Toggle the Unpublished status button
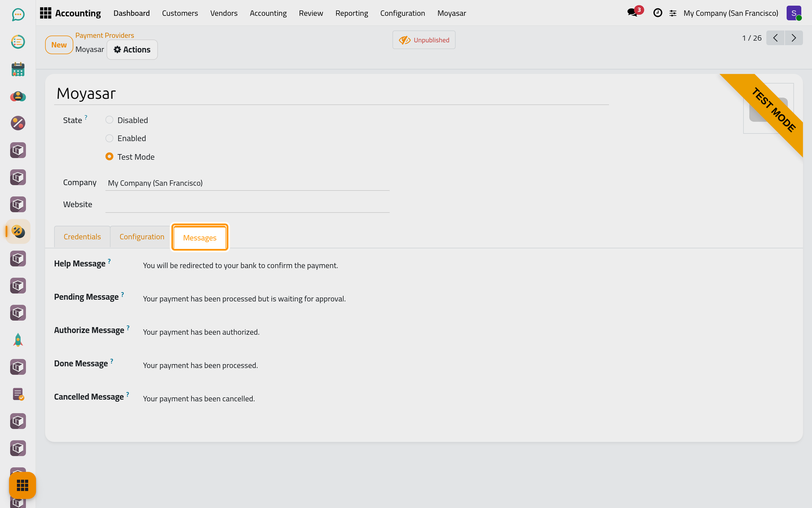This screenshot has height=508, width=812. 424,40
